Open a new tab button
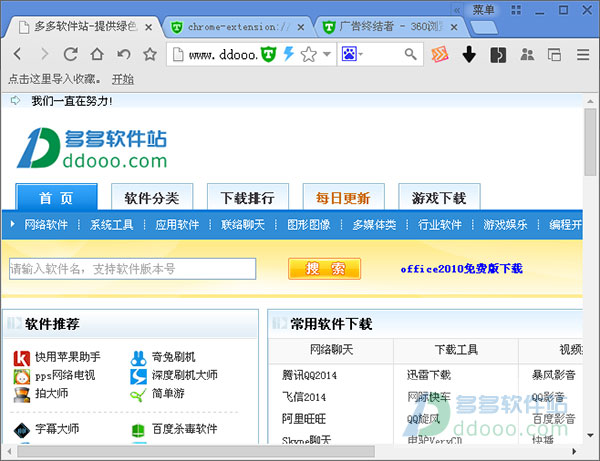The width and height of the screenshot is (600, 461). pyautogui.click(x=483, y=27)
